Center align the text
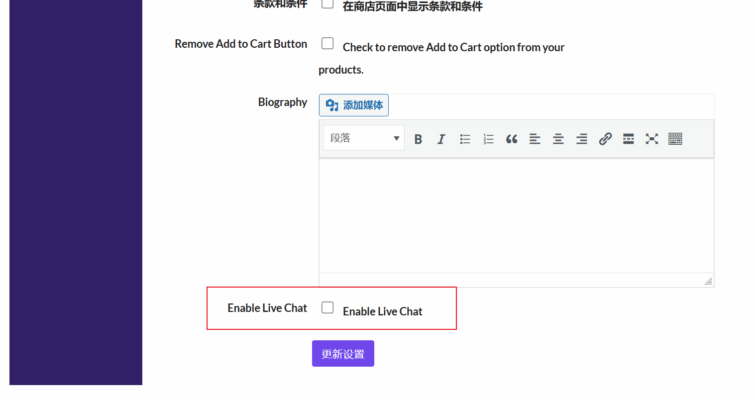Screen dimensions: 755x400 click(558, 139)
